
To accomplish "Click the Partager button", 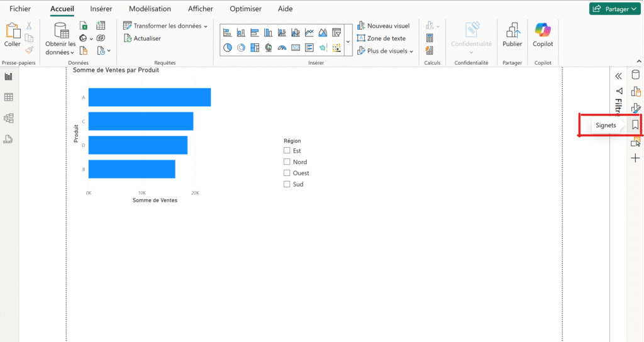I will [614, 9].
